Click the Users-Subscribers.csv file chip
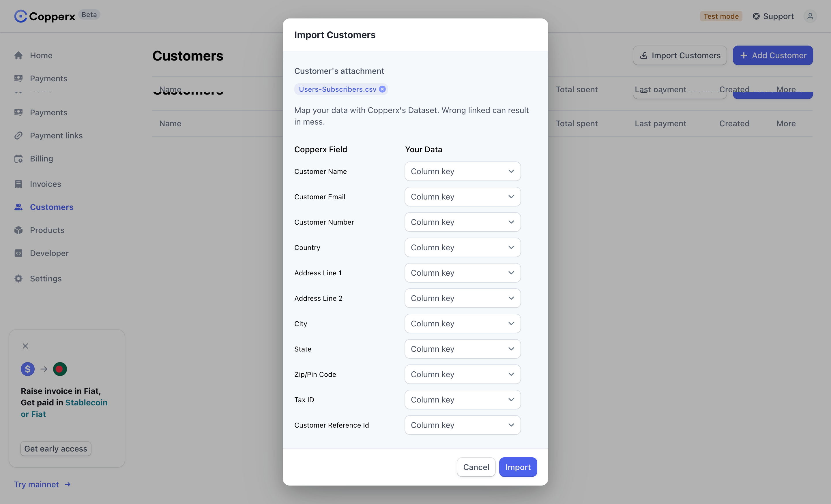Screen dimensions: 831x504 [x=341, y=89]
